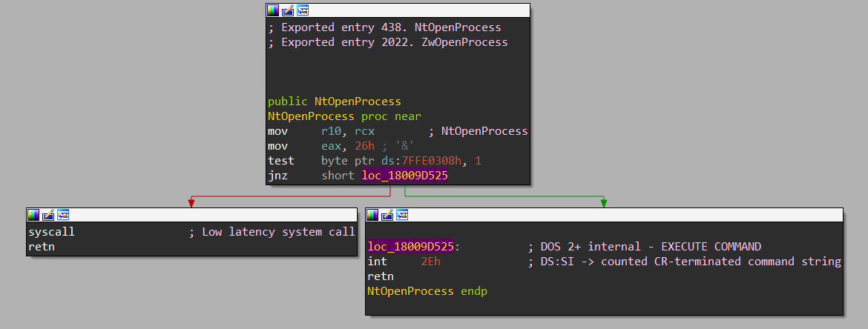The height and width of the screenshot is (329, 868).
Task: Click the '; NtOpenProcess' comment after mov r10
Action: point(479,132)
